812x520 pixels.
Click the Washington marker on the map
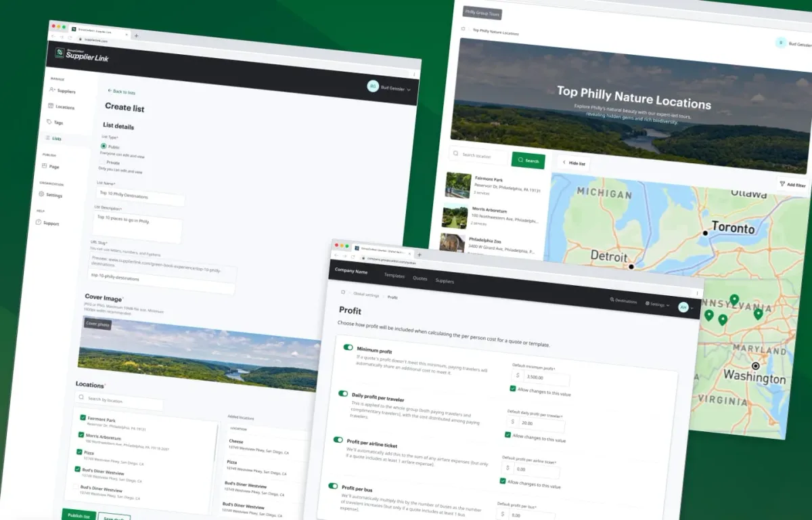[756, 366]
